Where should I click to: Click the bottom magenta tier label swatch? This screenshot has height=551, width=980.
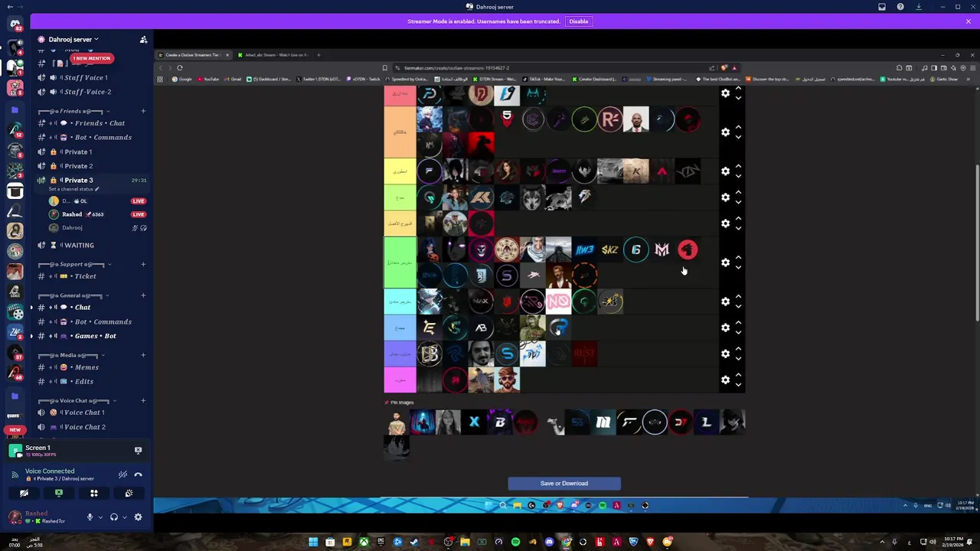(x=400, y=380)
